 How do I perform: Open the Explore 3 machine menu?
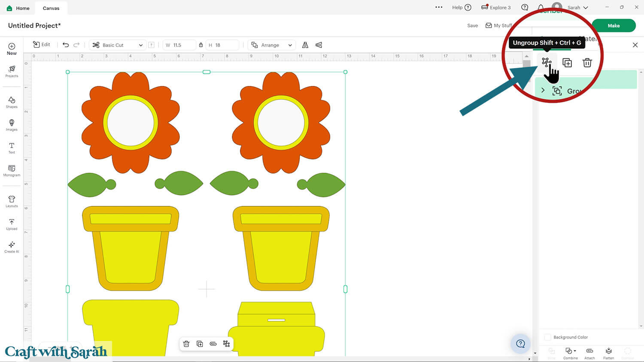point(496,7)
